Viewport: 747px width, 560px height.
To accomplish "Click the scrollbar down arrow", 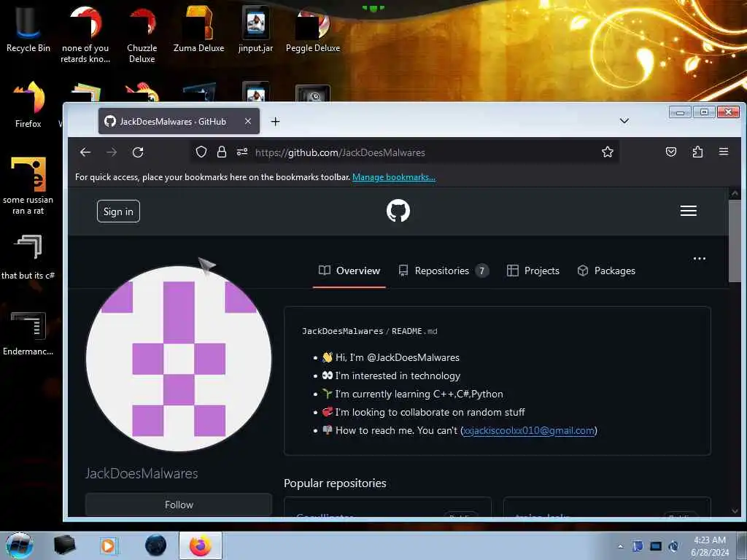I will [735, 511].
